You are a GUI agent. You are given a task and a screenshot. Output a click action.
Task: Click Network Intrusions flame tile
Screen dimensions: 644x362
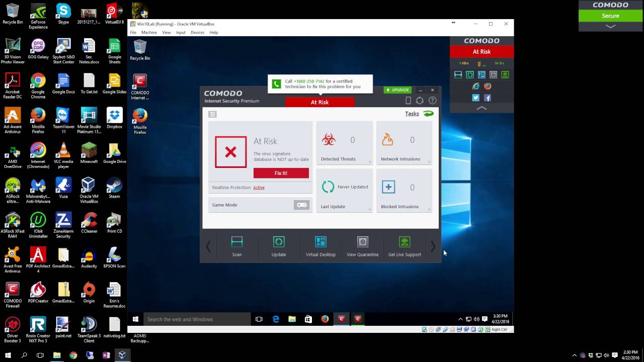[x=405, y=143]
